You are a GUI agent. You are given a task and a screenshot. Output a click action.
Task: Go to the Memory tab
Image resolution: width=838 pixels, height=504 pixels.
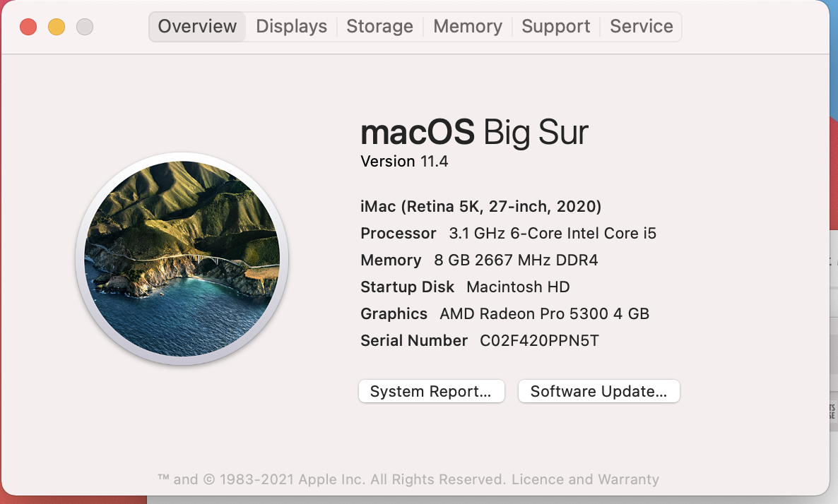468,27
